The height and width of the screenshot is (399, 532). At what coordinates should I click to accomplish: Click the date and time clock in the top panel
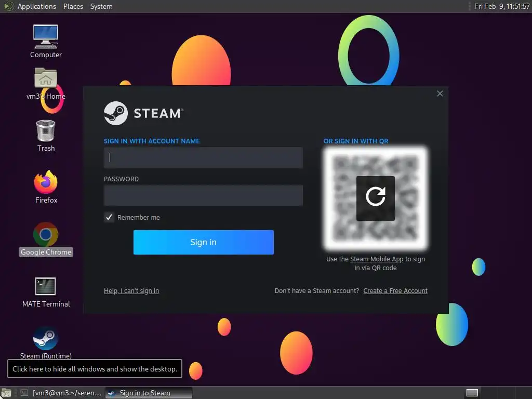[x=502, y=6]
